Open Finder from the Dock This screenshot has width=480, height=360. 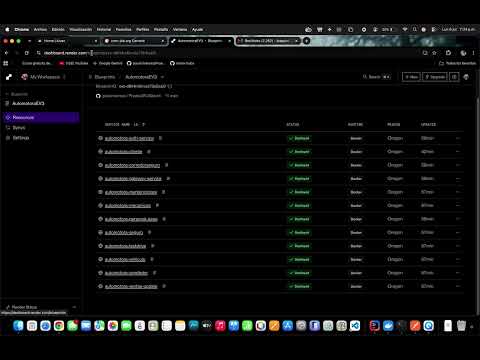pyautogui.click(x=18, y=326)
